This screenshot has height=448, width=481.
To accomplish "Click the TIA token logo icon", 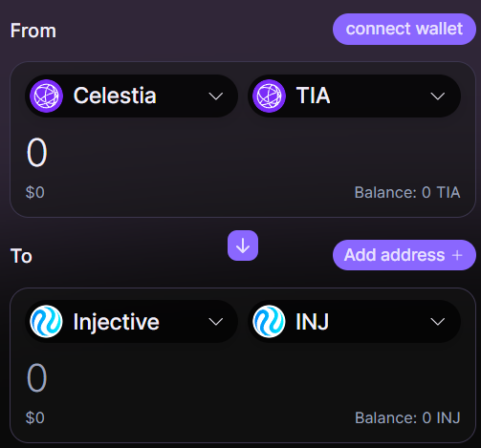I will (269, 96).
